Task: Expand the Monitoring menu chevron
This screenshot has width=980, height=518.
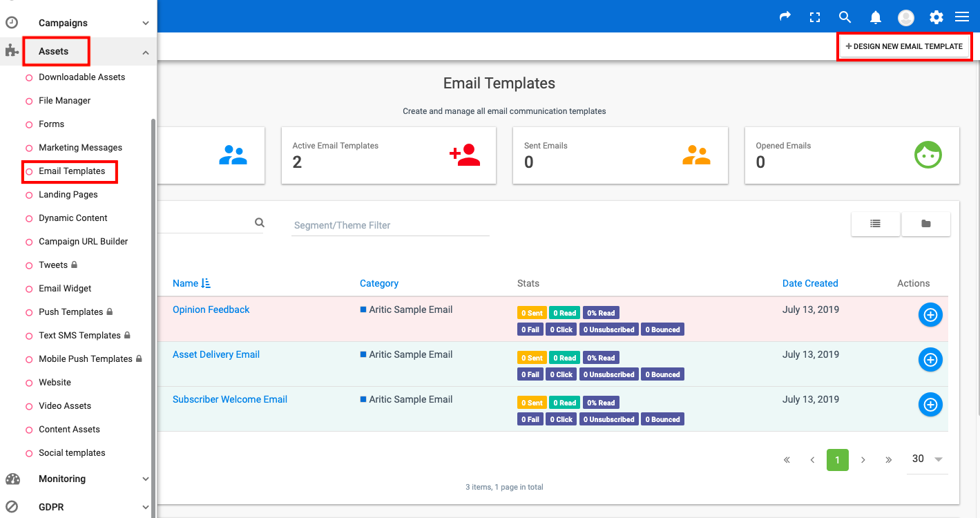Action: 146,479
